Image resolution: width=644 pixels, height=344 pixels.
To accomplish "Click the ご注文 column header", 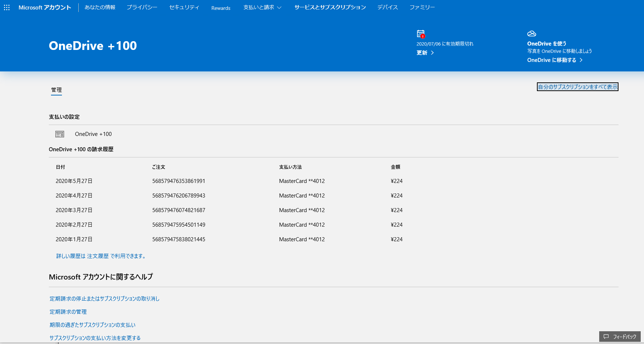I will point(158,167).
